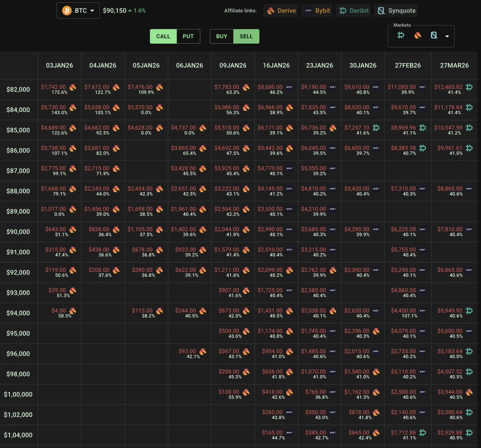Click Bybit icon beside $5,755.00

(422, 249)
